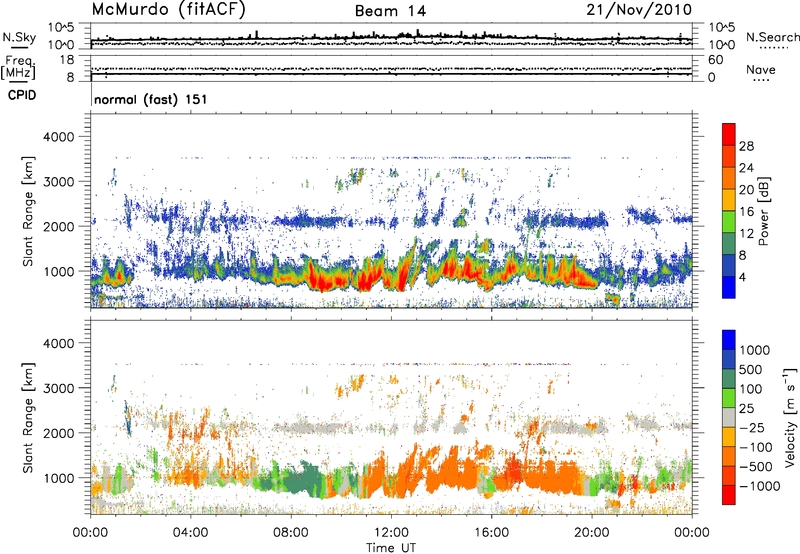Click the '04:00' time tick label

(x=190, y=533)
